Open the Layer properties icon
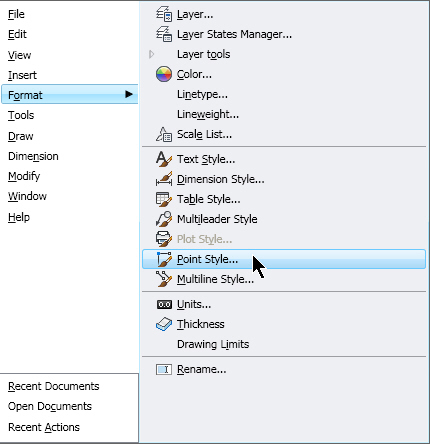This screenshot has width=430, height=444. (x=164, y=14)
